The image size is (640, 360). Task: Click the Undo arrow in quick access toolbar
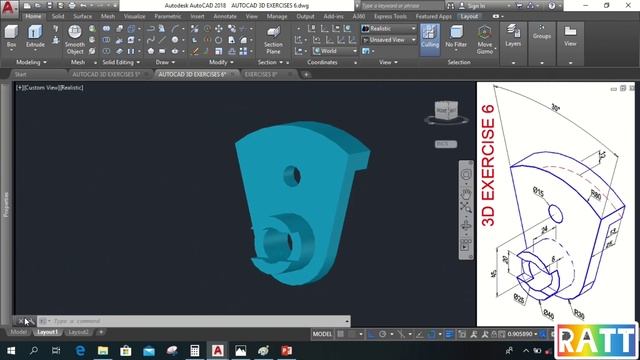[x=83, y=6]
